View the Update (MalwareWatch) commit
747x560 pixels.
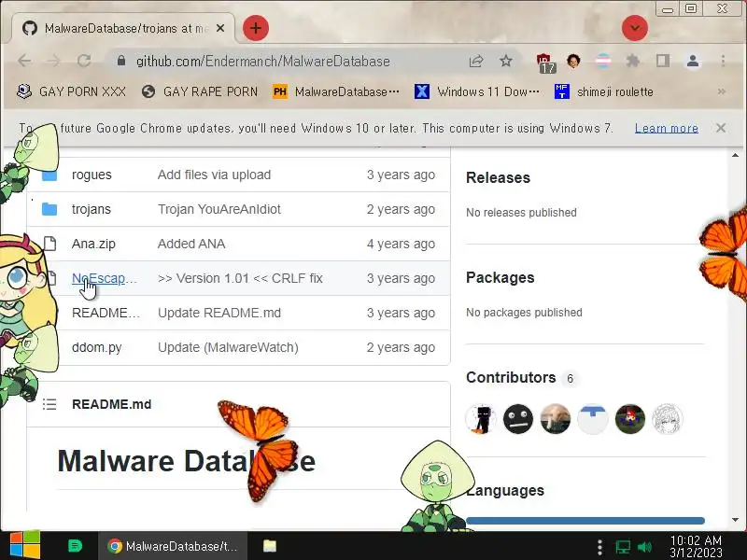point(228,347)
